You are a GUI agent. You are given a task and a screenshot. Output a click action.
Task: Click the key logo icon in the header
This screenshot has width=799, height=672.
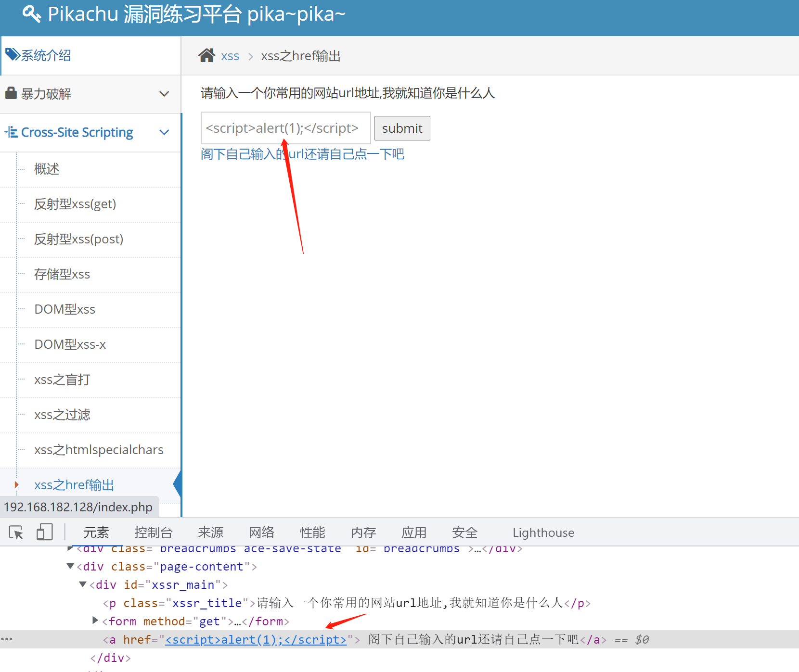click(x=32, y=14)
